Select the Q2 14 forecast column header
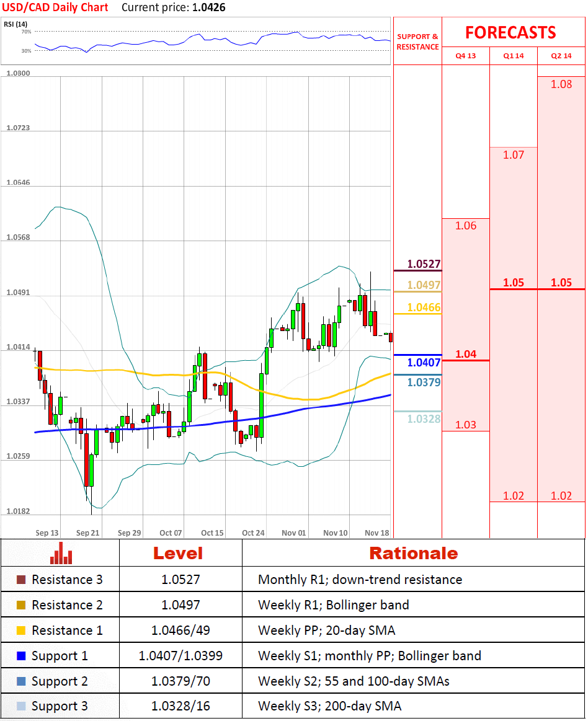Viewport: 588px width, 721px height. click(x=561, y=56)
